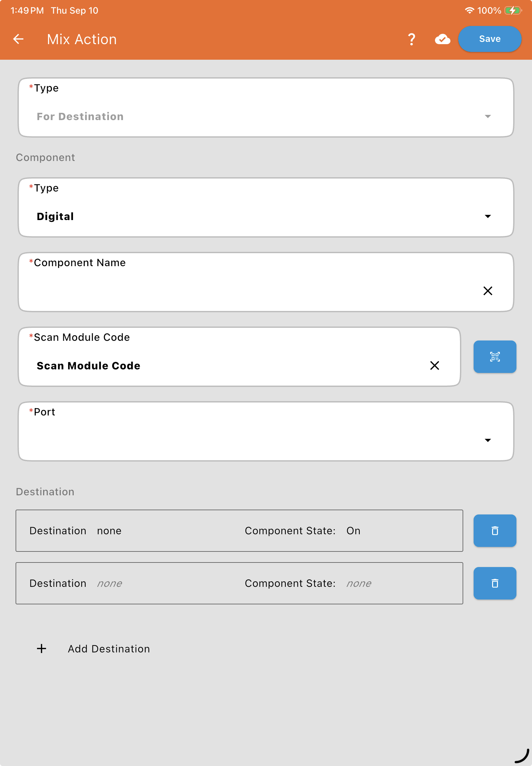Expand the Component Type Digital dropdown

click(266, 207)
